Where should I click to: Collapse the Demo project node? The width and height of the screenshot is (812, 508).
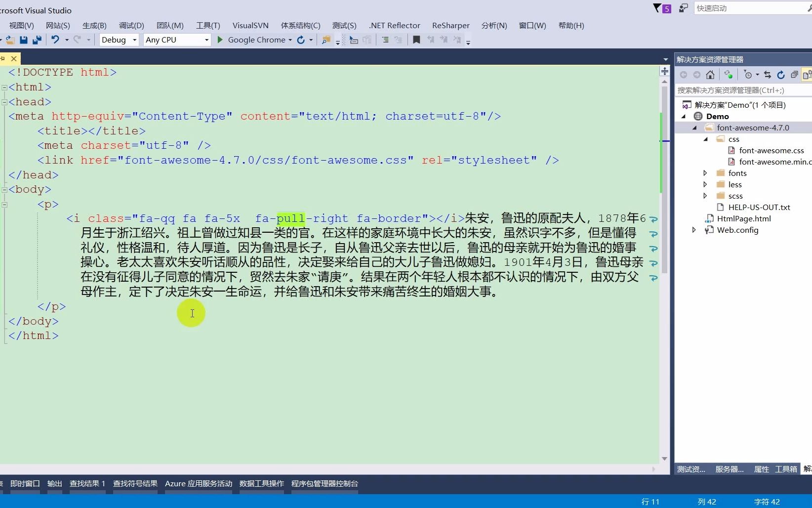(684, 117)
